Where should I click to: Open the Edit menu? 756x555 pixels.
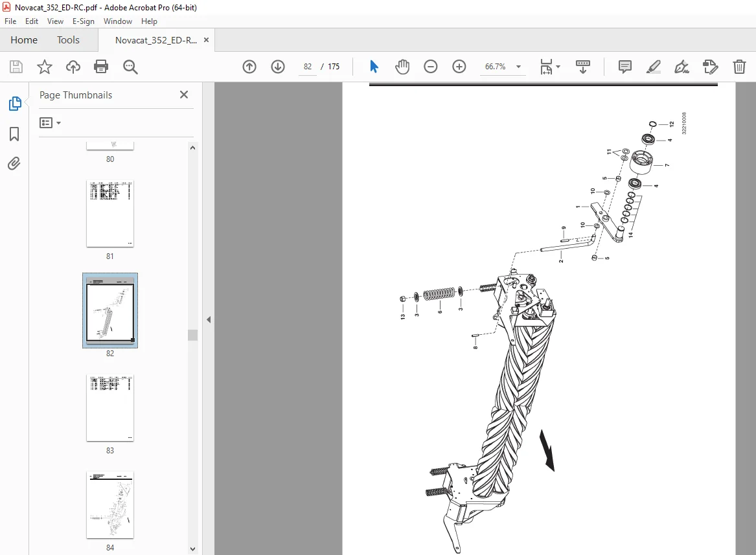pos(32,21)
